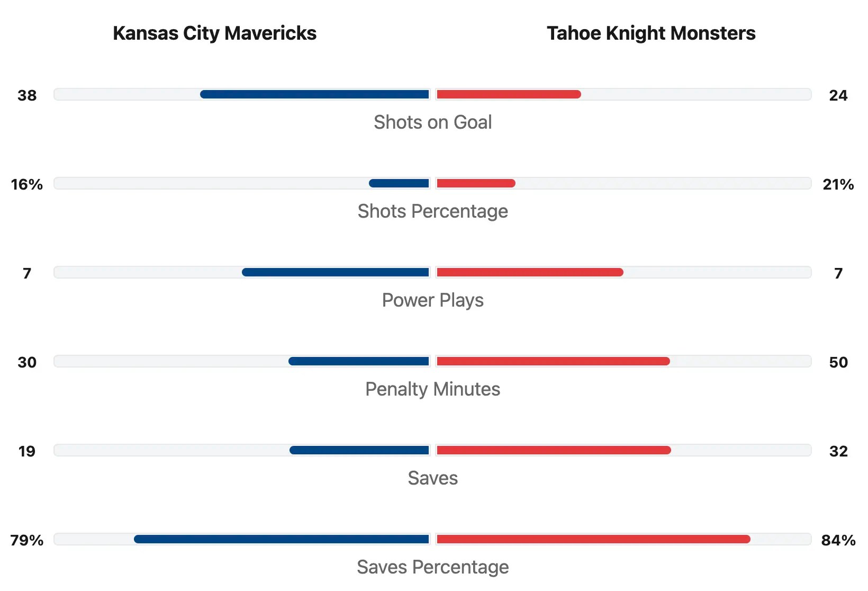This screenshot has height=591, width=868.
Task: Click the red Shots Percentage bar
Action: tap(476, 184)
